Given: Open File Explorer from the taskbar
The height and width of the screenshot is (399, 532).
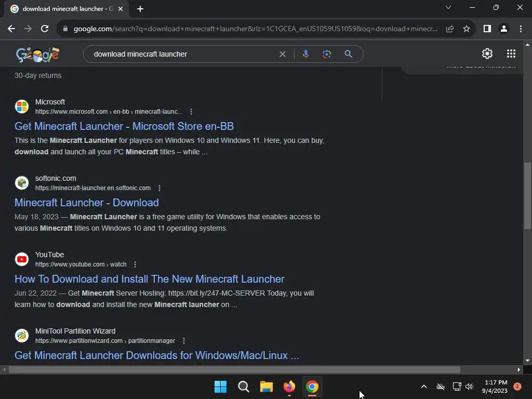Looking at the screenshot, I should pos(267,387).
